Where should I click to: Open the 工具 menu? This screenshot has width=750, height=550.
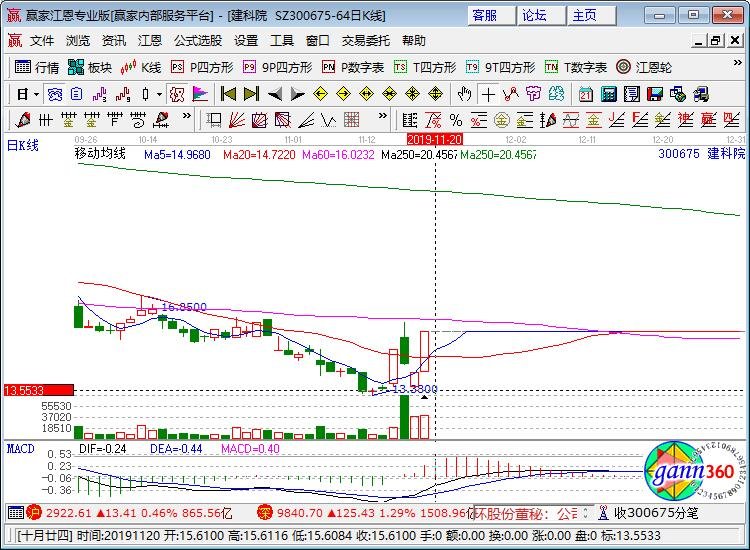[x=282, y=41]
